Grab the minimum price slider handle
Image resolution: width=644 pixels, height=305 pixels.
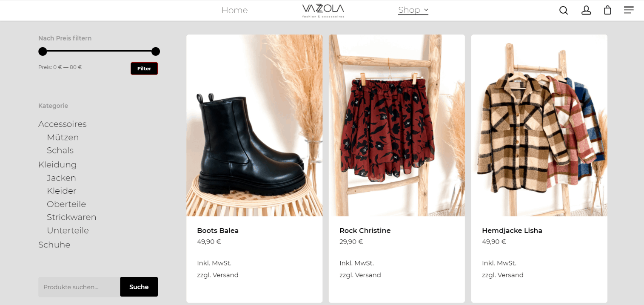43,52
